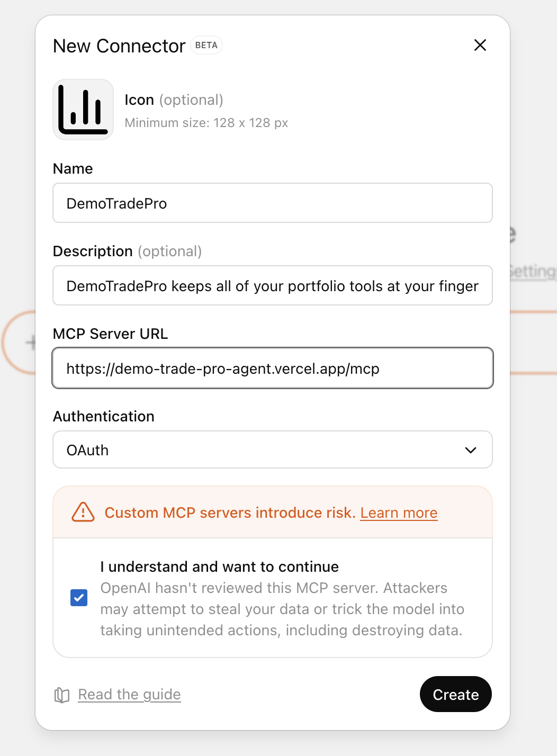Image resolution: width=557 pixels, height=756 pixels.
Task: Click the warning triangle icon
Action: coord(83,512)
